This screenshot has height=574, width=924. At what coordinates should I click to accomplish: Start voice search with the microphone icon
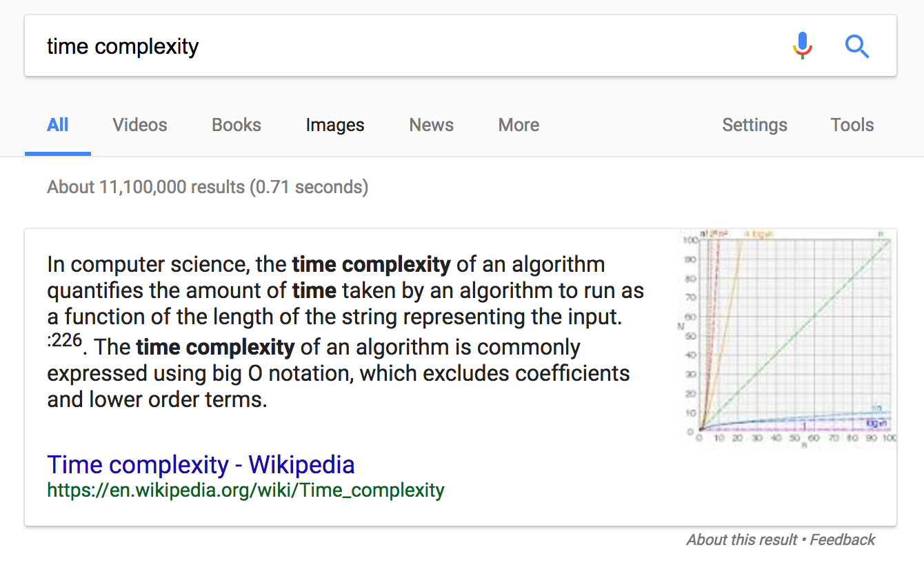point(802,46)
